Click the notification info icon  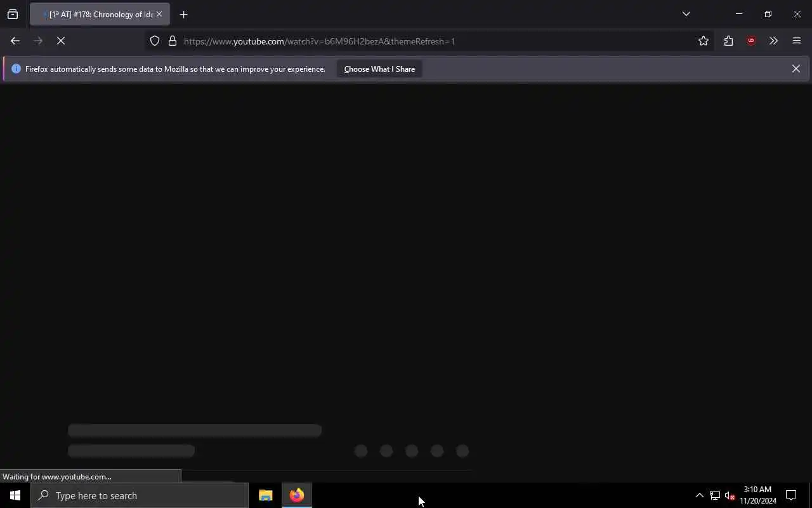[16, 69]
